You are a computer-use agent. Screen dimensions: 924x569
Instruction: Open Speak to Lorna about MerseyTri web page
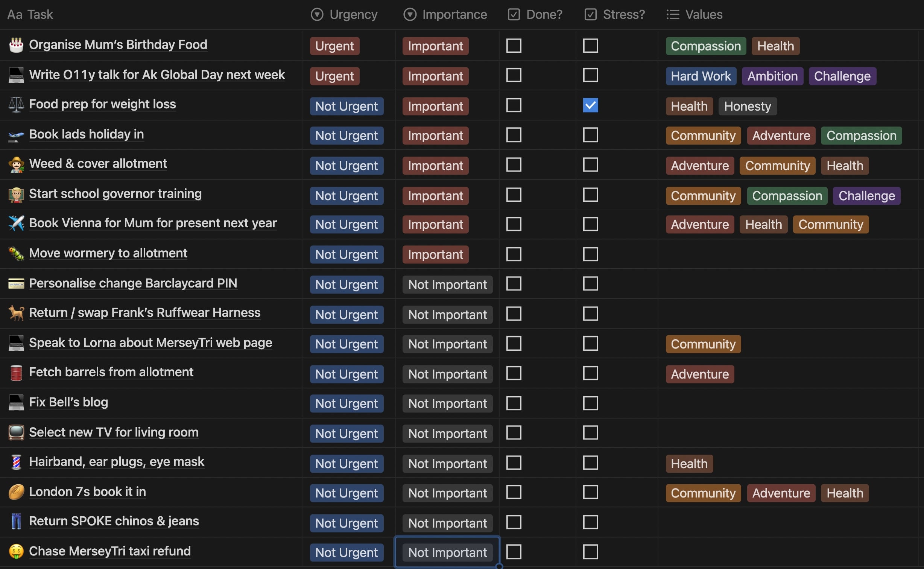click(150, 343)
